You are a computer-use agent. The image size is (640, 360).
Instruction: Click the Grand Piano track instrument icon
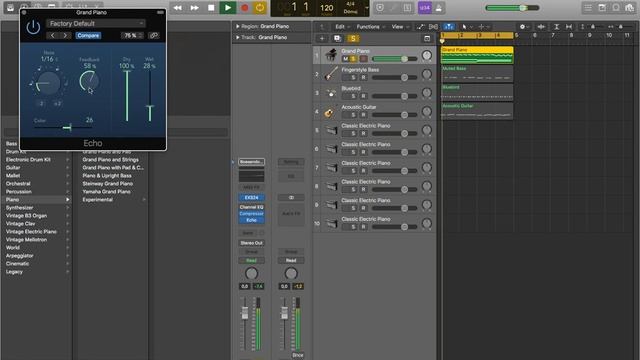(x=331, y=55)
